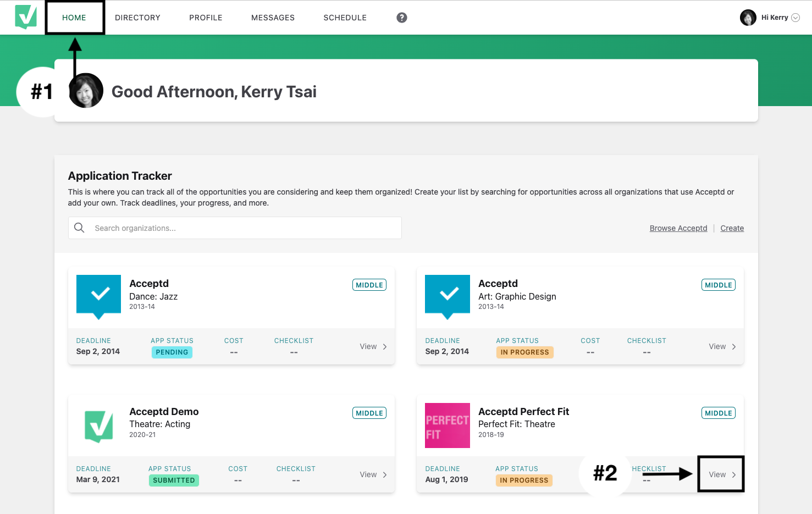Open the Directory tab

click(137, 18)
